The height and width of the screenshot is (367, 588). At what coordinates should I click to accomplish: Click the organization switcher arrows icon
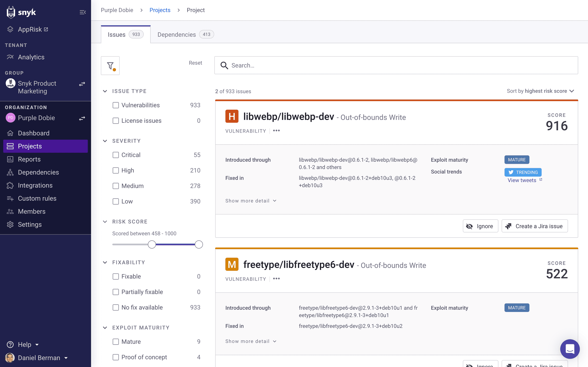click(x=82, y=118)
